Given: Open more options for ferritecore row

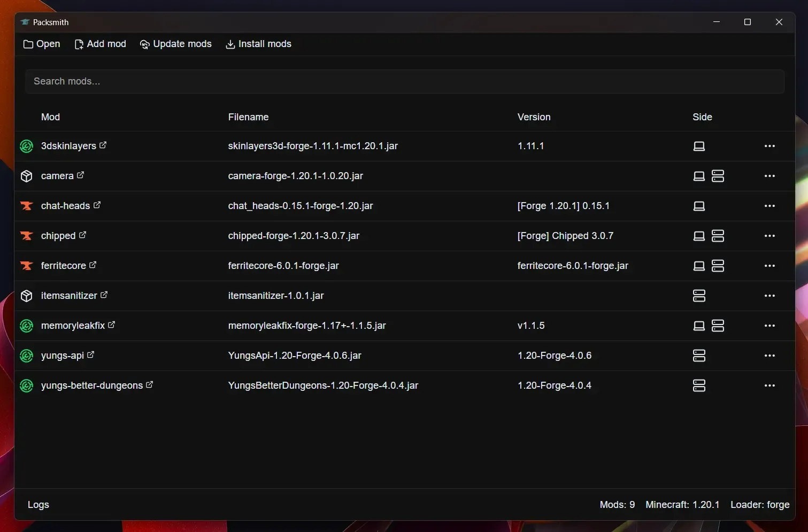Looking at the screenshot, I should pyautogui.click(x=770, y=266).
